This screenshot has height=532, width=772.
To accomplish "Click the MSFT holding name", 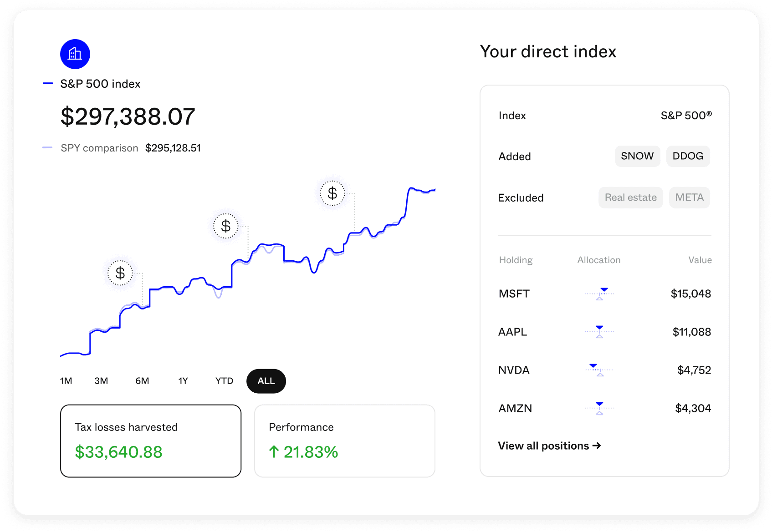I will coord(514,294).
